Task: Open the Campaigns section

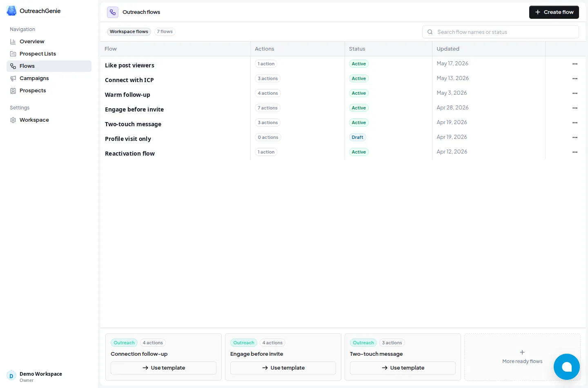Action: coord(49,78)
